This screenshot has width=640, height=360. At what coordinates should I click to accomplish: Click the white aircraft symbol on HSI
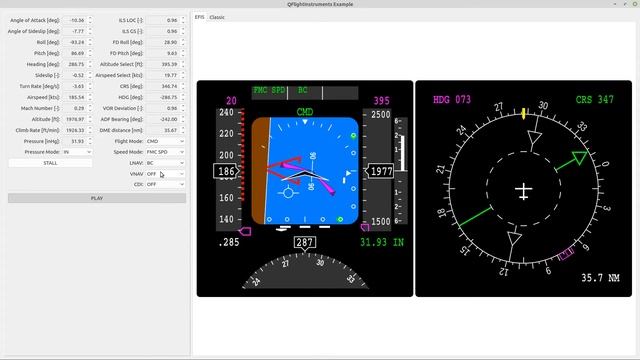(524, 191)
